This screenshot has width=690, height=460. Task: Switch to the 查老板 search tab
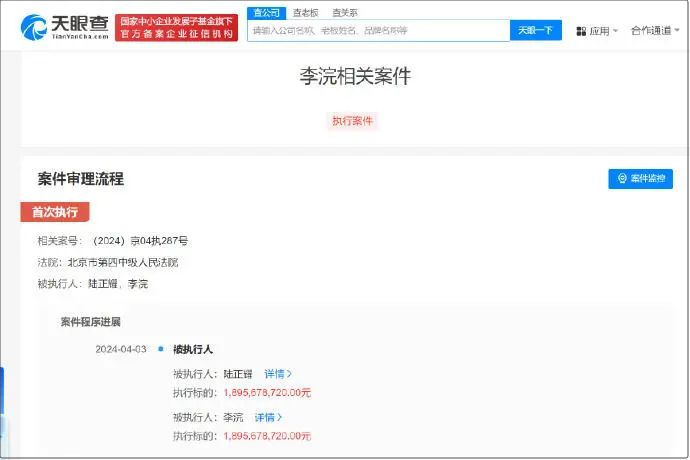[x=305, y=13]
